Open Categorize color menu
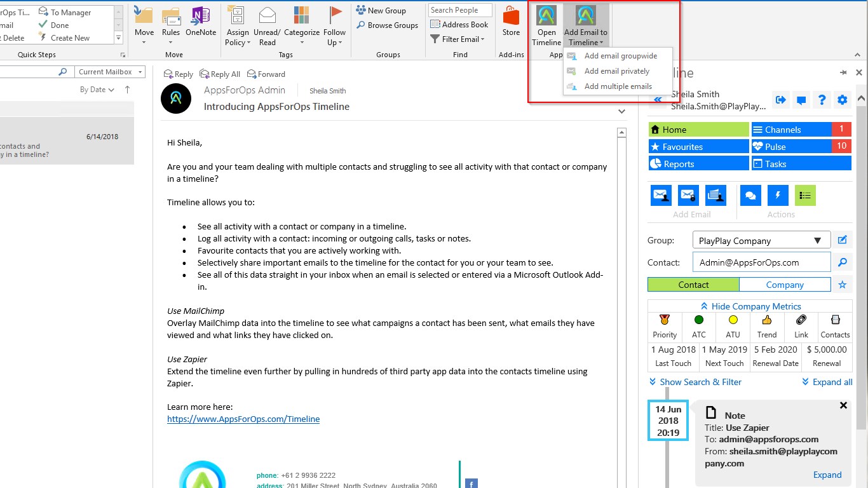 [302, 26]
